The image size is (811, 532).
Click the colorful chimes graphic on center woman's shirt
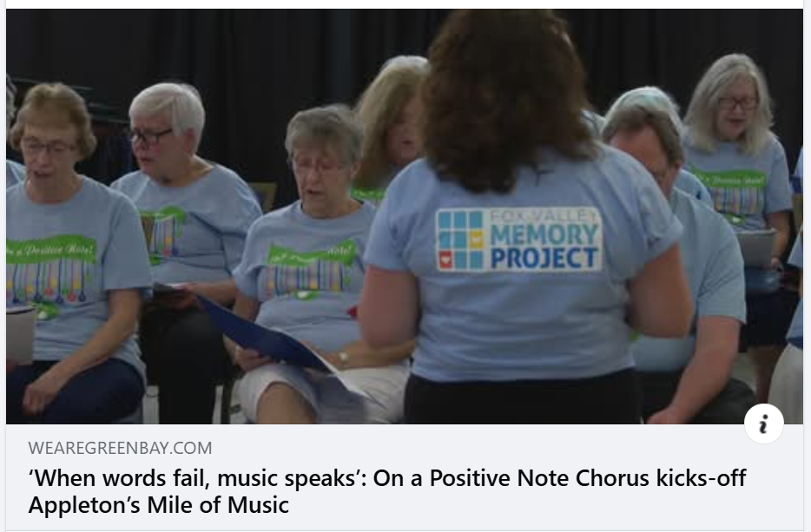tap(305, 278)
